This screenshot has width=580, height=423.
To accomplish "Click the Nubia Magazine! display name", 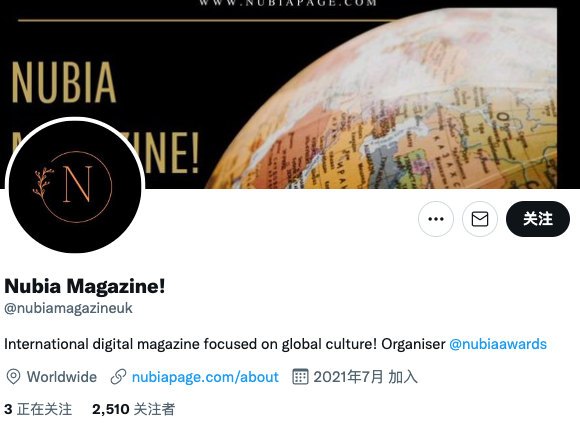I will pos(85,286).
